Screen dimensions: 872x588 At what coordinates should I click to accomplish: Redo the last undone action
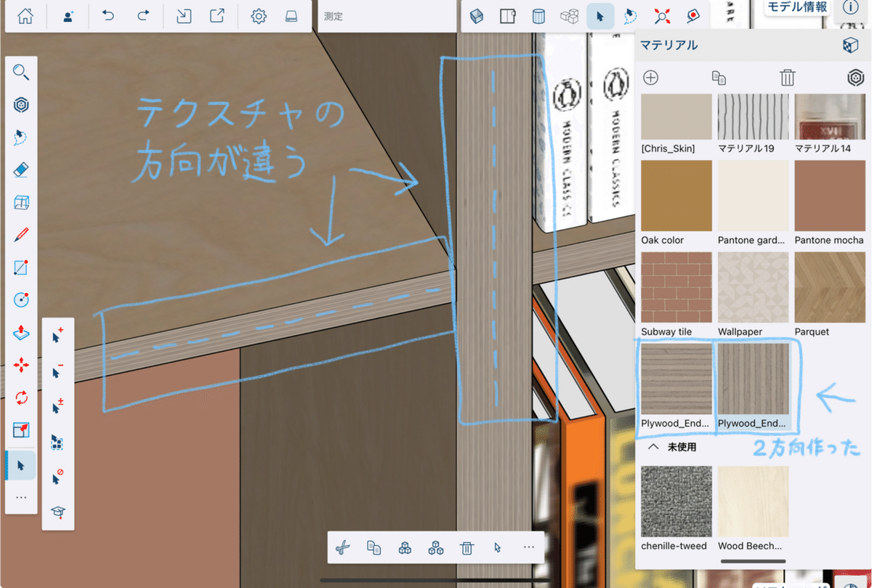pyautogui.click(x=143, y=16)
